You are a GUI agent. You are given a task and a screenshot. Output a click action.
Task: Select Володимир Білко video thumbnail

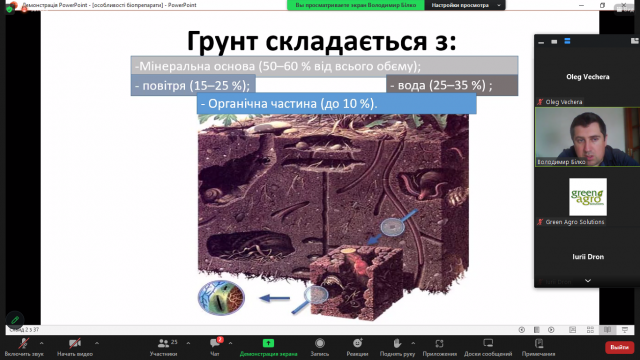[x=587, y=137]
